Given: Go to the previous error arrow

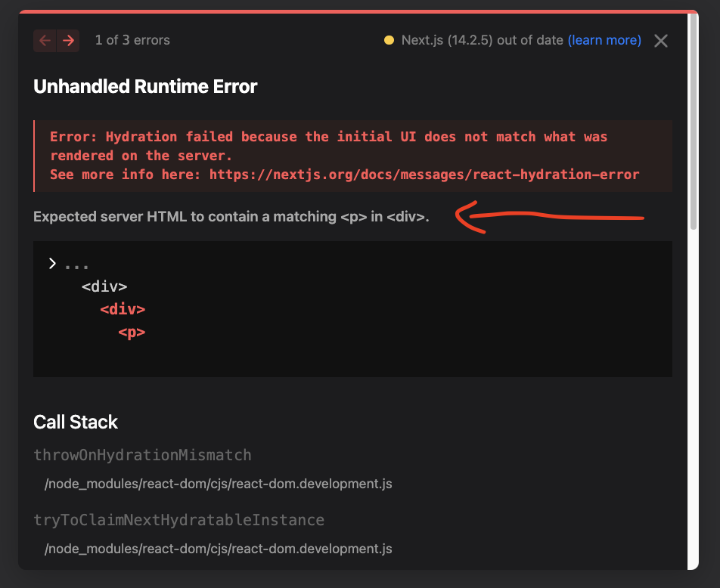Looking at the screenshot, I should [45, 40].
